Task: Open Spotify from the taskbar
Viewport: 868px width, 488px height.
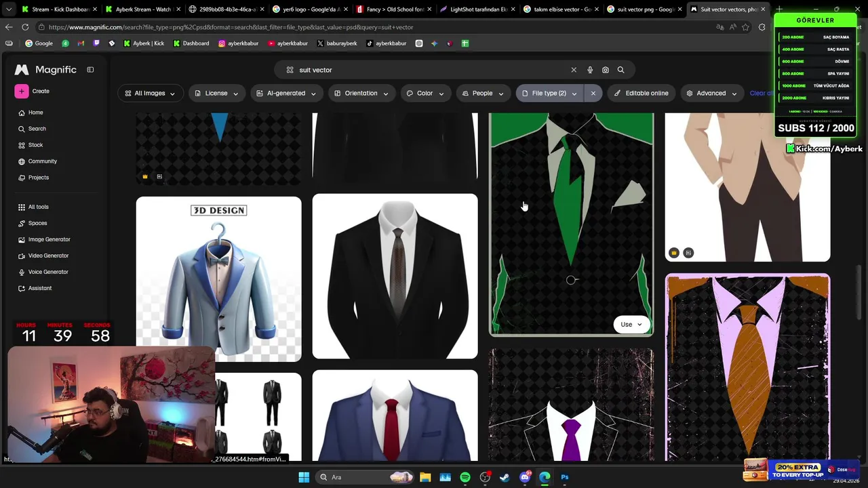Action: [465, 477]
